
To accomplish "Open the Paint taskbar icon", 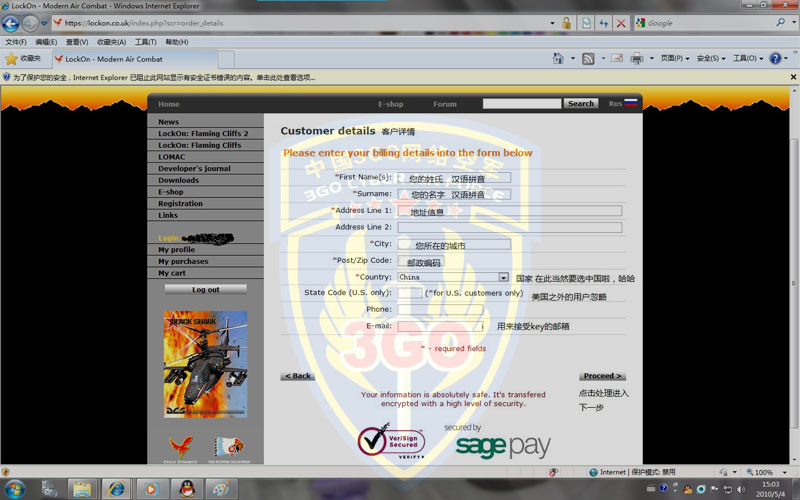I will [x=220, y=489].
